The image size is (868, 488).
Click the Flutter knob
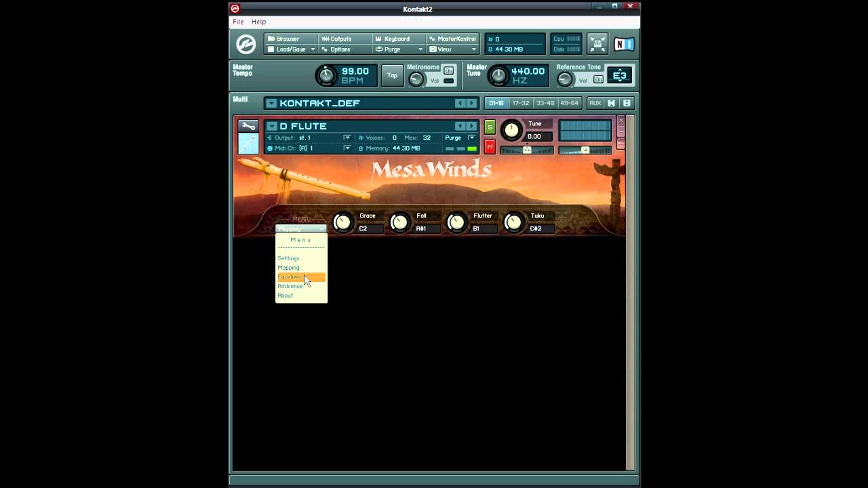[457, 222]
